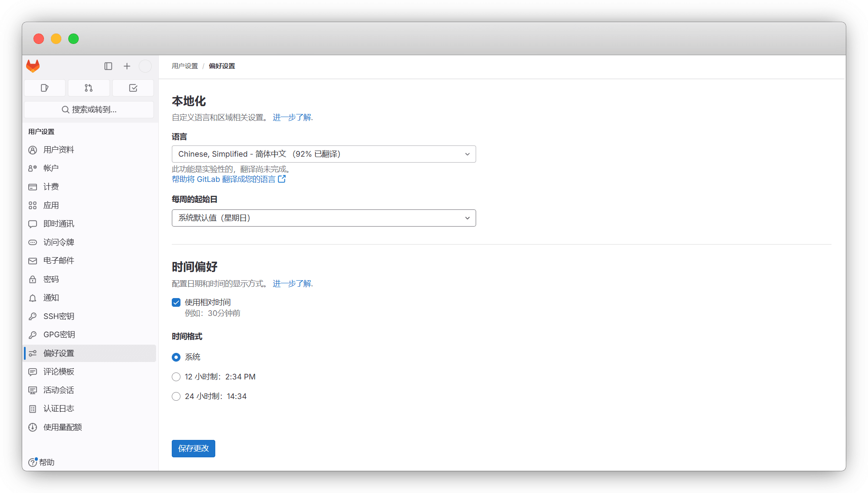868x493 pixels.
Task: Uncheck the 使用相对时间 checkbox
Action: pos(176,302)
